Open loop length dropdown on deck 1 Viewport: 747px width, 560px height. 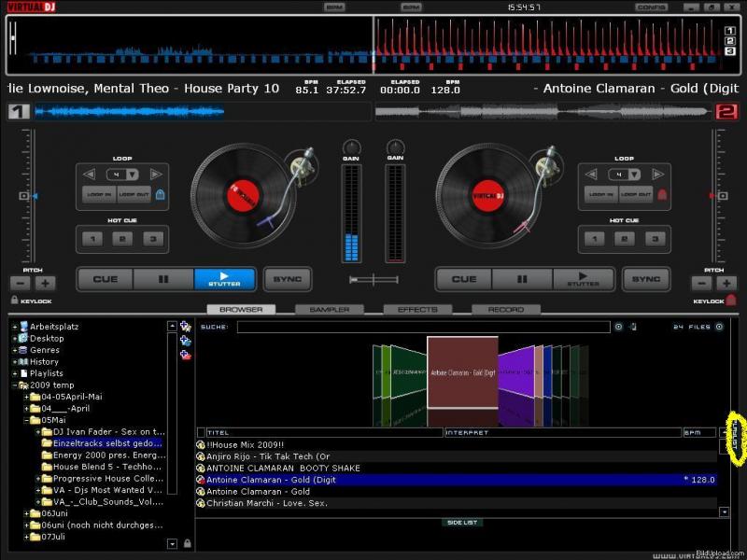tap(133, 175)
